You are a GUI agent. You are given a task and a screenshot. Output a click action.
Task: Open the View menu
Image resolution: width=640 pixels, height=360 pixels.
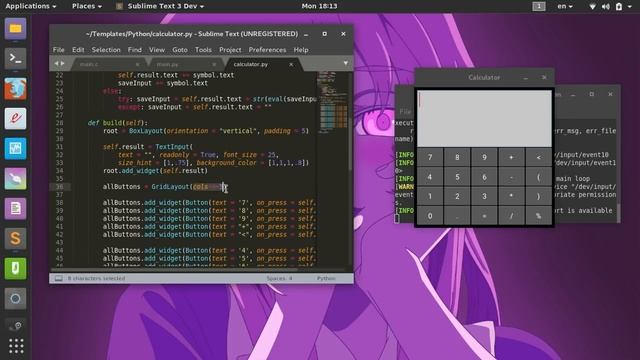pos(157,50)
